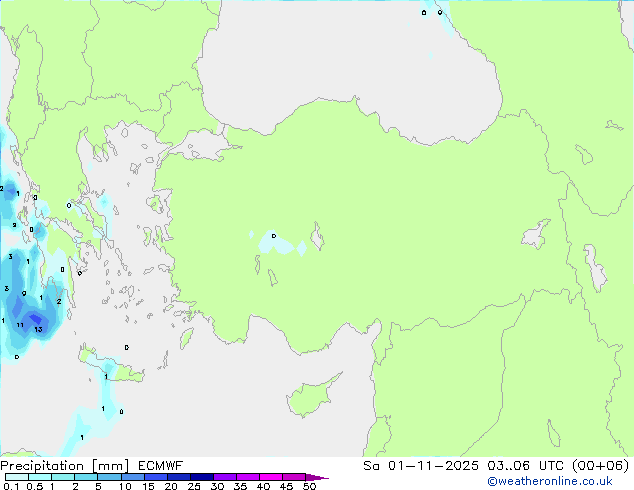This screenshot has width=634, height=490.
Task: Click the "11" precipitation value on map
Action: pyautogui.click(x=20, y=325)
